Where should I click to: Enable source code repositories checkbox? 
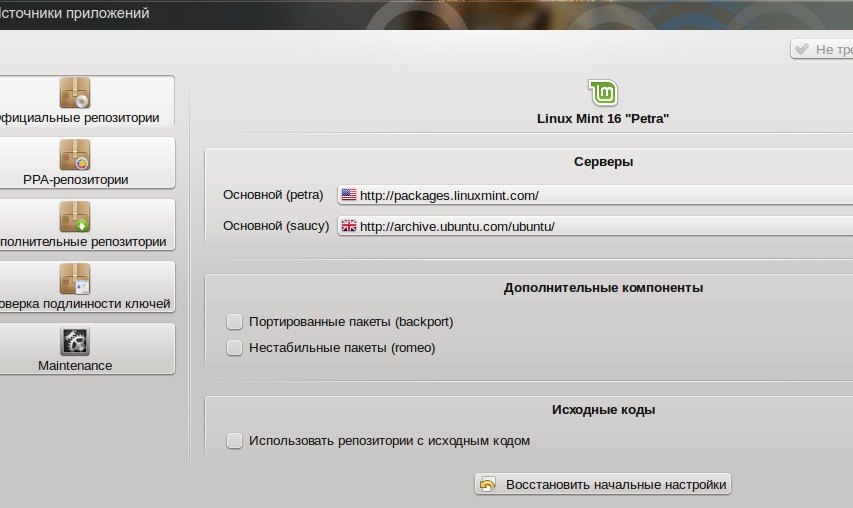(234, 441)
